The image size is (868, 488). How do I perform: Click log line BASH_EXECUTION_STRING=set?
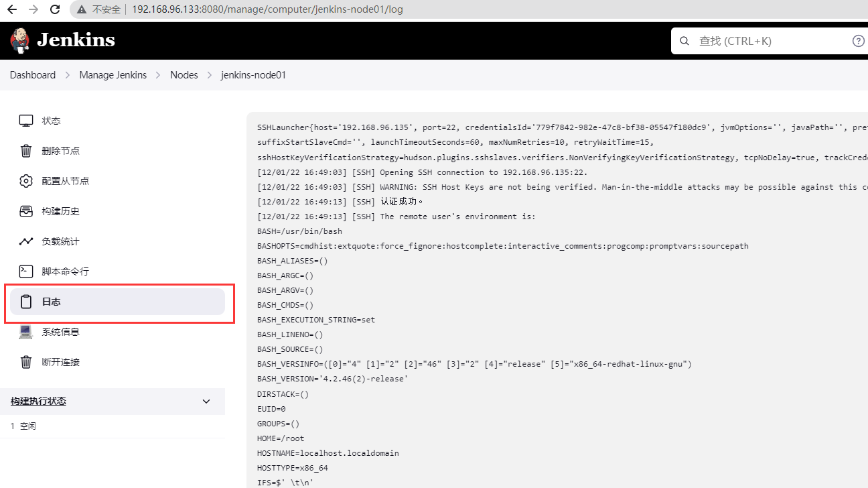(316, 320)
